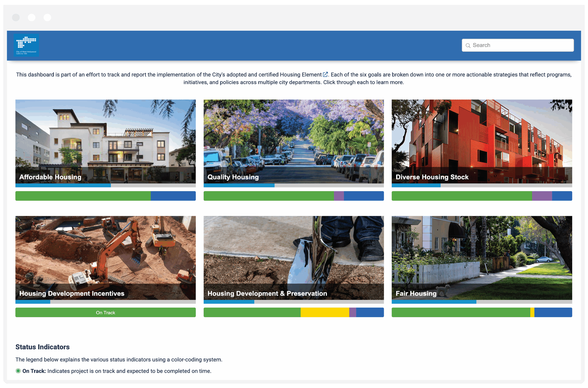Screen dimensions: 588x388
Task: Open the Quality Housing card image
Action: (294, 141)
